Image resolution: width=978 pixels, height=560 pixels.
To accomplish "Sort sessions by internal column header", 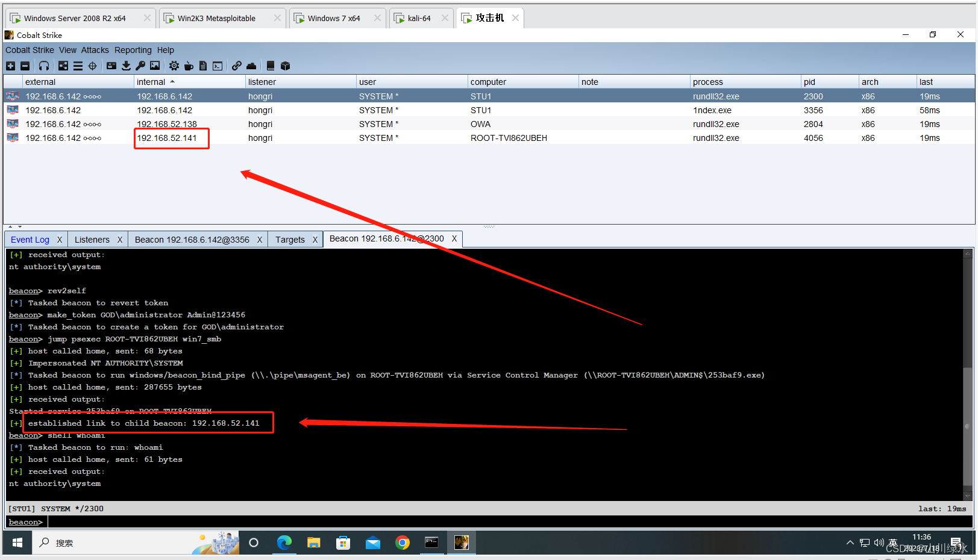I will point(190,82).
